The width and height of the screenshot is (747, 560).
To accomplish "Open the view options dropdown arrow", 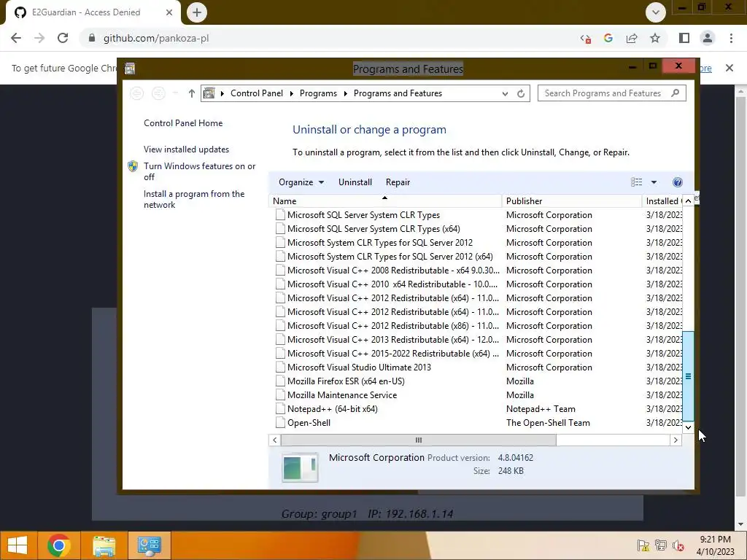I will coord(654,182).
